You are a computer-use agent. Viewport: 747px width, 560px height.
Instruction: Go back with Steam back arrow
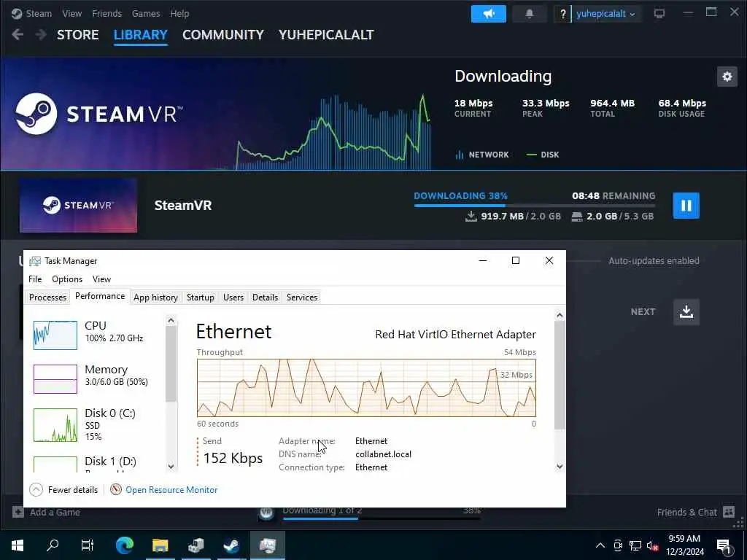point(18,34)
